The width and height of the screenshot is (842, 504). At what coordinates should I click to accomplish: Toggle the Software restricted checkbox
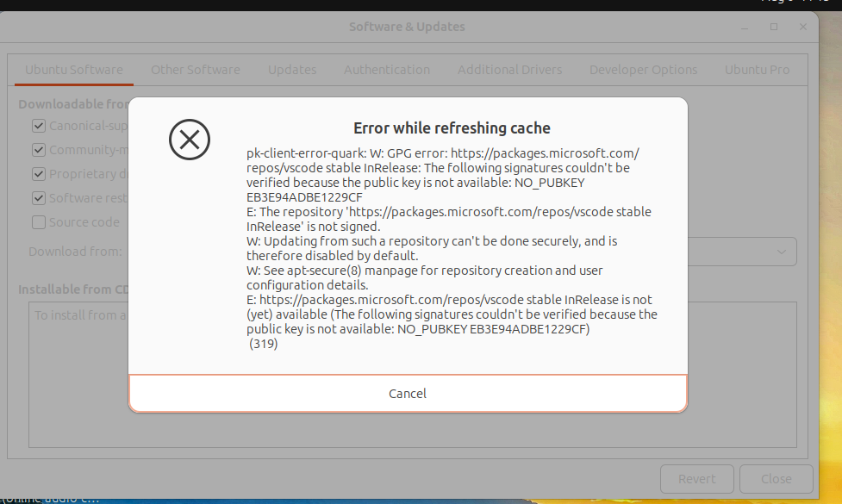(x=39, y=198)
